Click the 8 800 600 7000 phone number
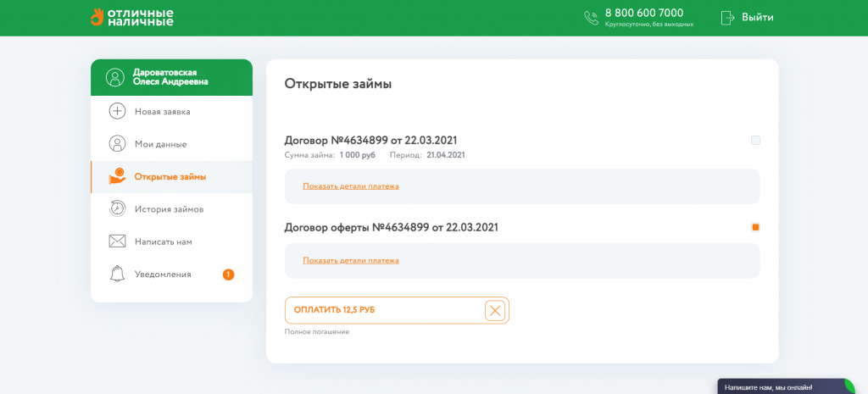This screenshot has height=394, width=868. point(644,13)
